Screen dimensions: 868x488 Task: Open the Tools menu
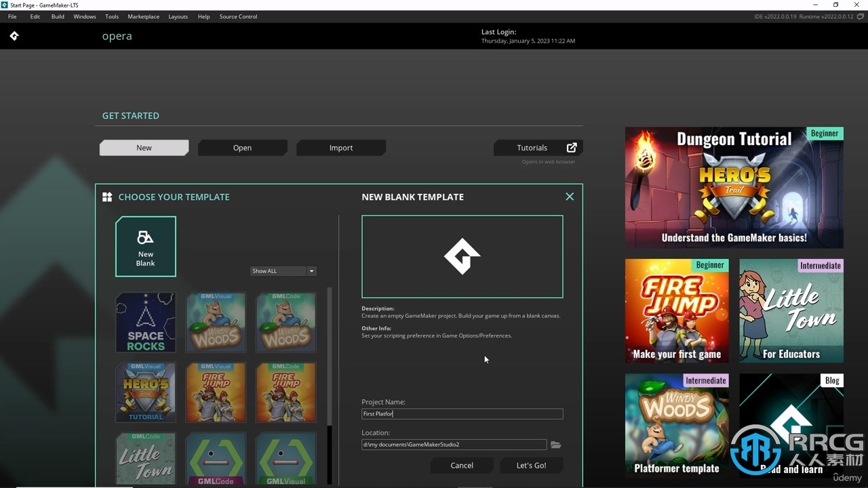(112, 16)
